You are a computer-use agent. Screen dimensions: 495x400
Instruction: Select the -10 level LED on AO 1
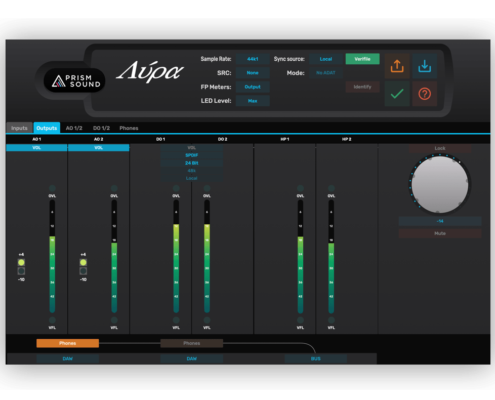coord(21,271)
